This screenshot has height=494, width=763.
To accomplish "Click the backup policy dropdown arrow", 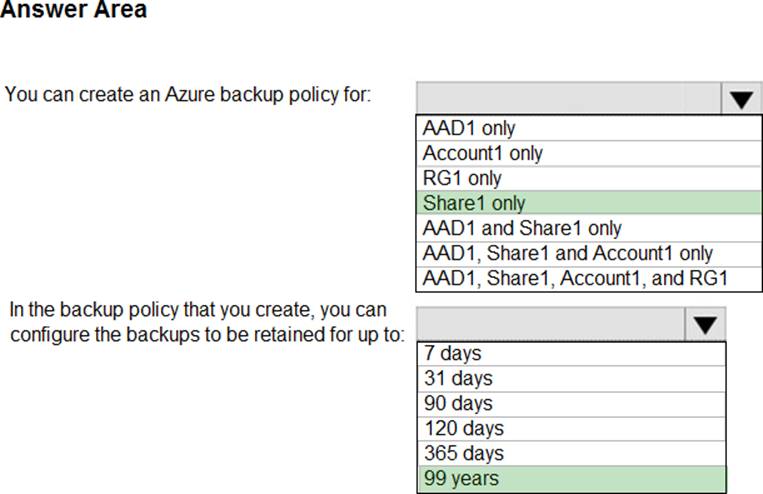I will tap(740, 99).
